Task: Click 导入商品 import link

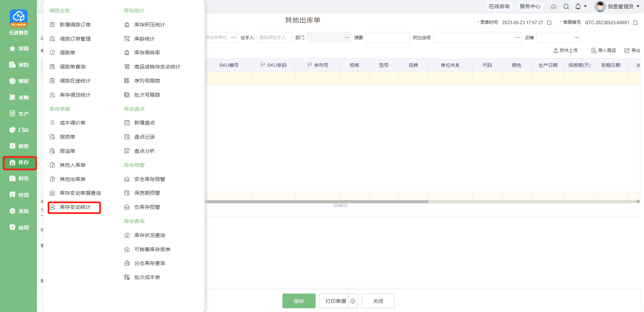Action: [x=604, y=50]
